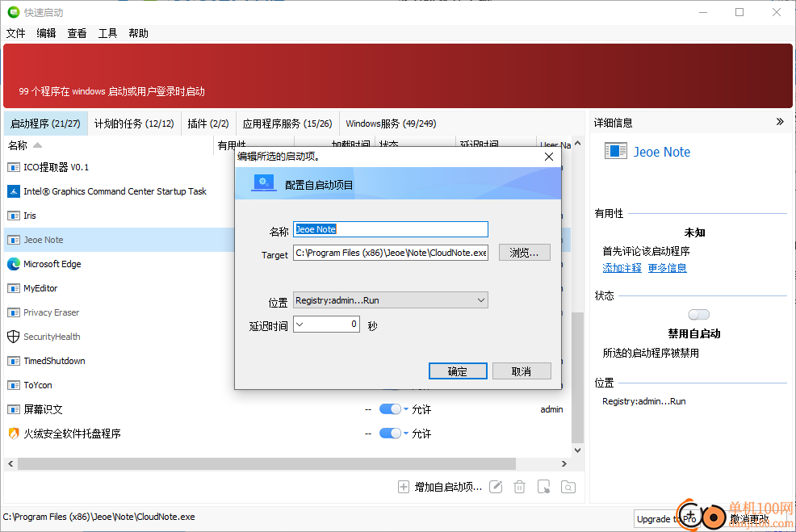Switch to 启动程序 (21/27) tab
The height and width of the screenshot is (532, 796).
[46, 124]
